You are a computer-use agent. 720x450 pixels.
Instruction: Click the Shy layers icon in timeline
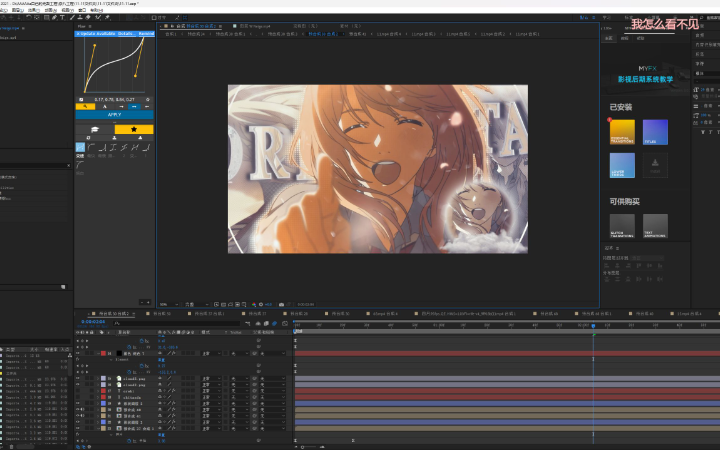point(258,323)
